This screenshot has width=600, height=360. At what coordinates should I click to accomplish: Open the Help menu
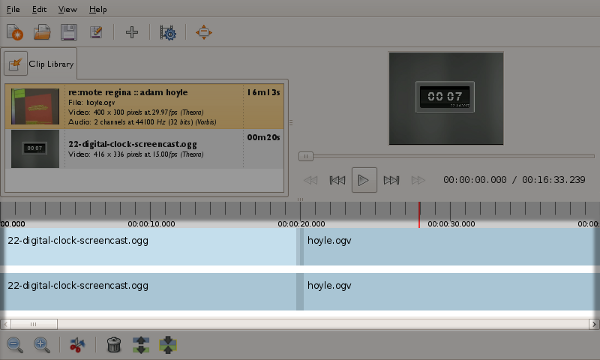point(98,9)
